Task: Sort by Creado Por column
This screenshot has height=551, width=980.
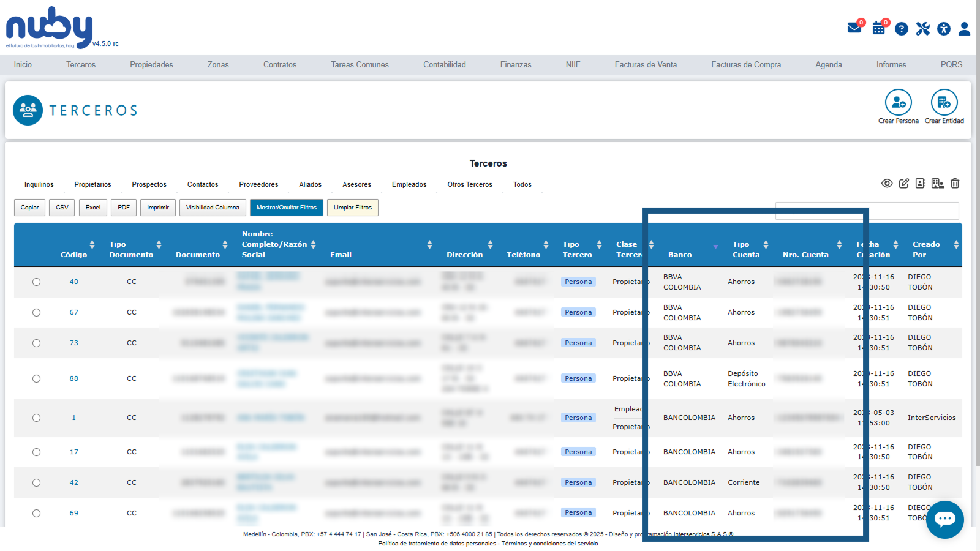Action: pos(956,245)
